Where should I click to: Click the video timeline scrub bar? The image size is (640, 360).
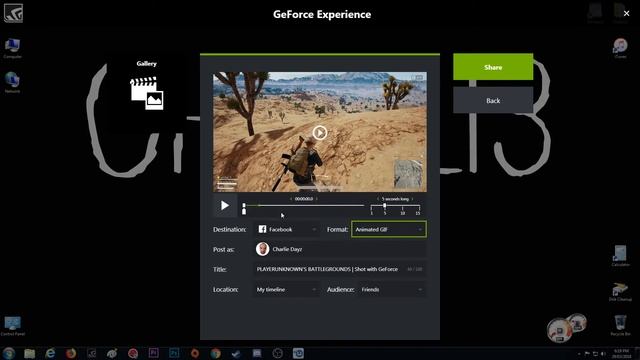(304, 205)
